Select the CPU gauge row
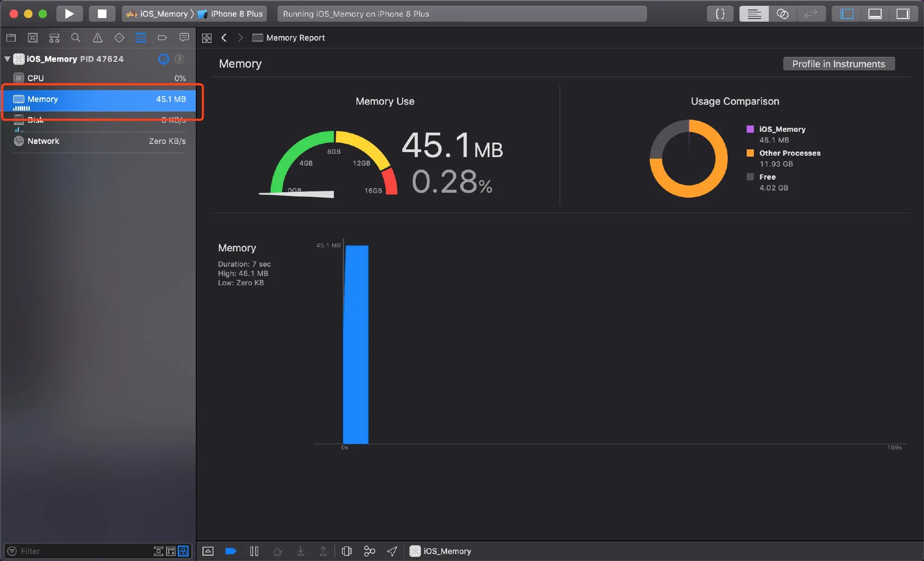The width and height of the screenshot is (924, 561). coord(99,78)
